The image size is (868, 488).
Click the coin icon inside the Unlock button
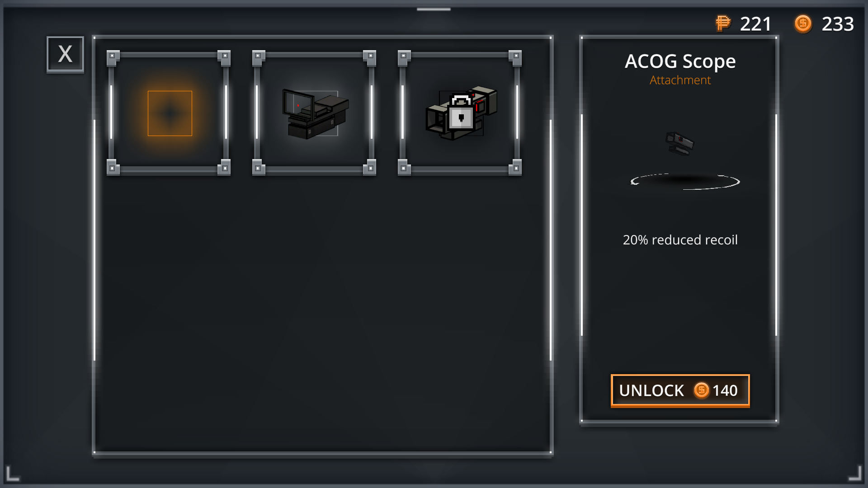point(702,390)
